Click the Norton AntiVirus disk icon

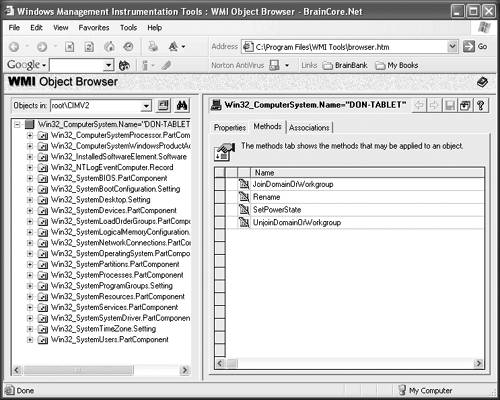(x=274, y=65)
